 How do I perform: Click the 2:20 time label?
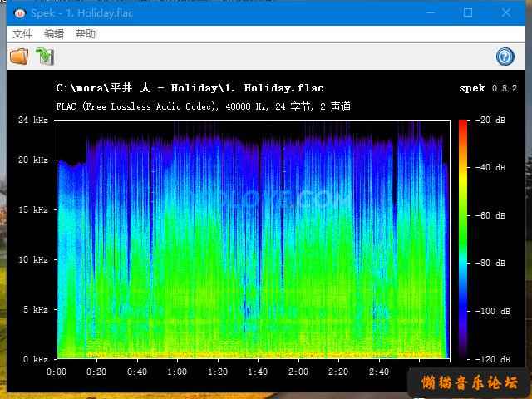tap(338, 372)
